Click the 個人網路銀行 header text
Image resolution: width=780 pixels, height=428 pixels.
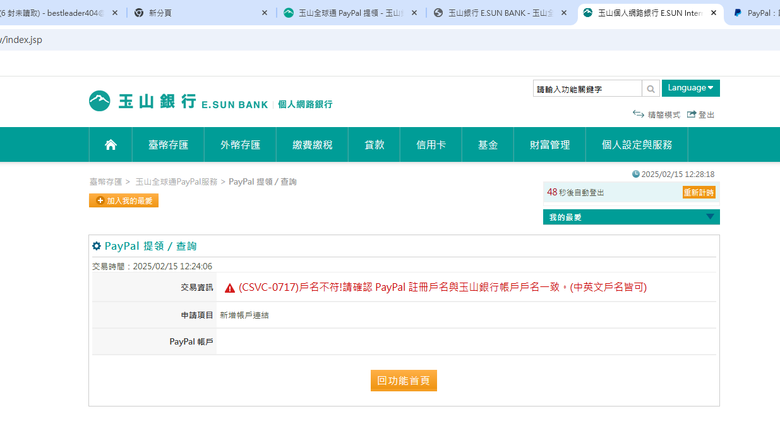(305, 104)
